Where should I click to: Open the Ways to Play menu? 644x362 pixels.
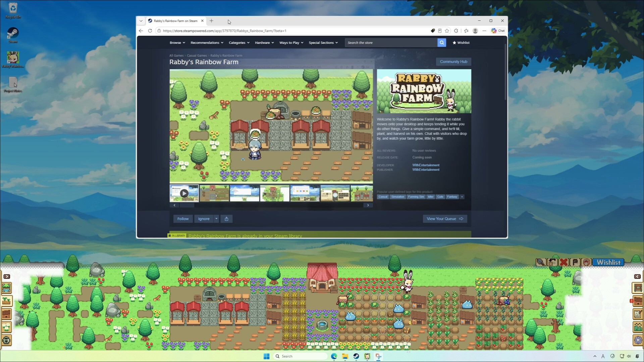pyautogui.click(x=291, y=43)
